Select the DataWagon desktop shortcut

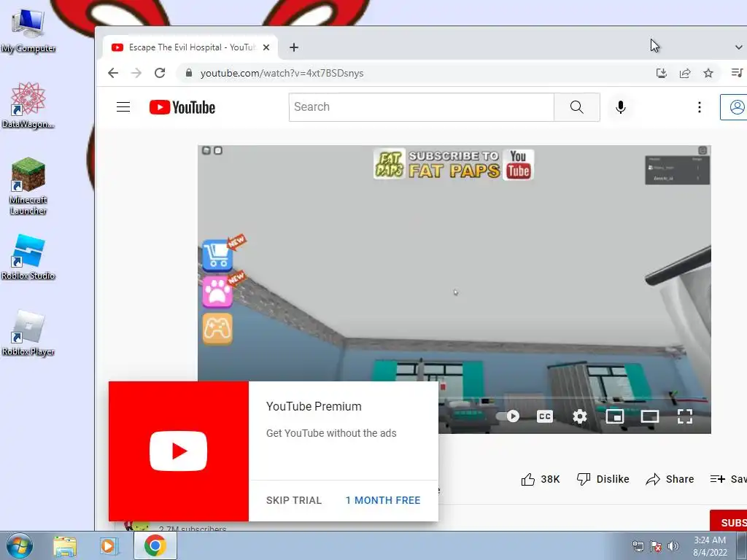[x=28, y=105]
